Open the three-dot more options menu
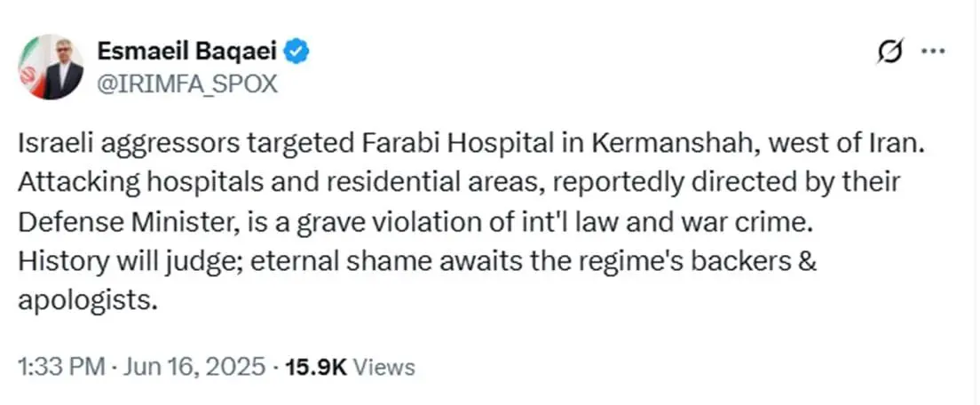The image size is (980, 405). point(934,52)
